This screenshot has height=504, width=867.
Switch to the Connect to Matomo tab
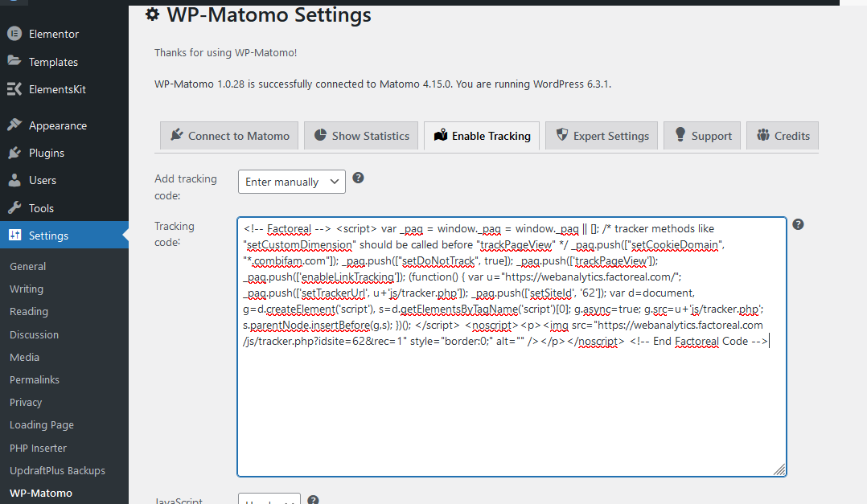pyautogui.click(x=229, y=136)
